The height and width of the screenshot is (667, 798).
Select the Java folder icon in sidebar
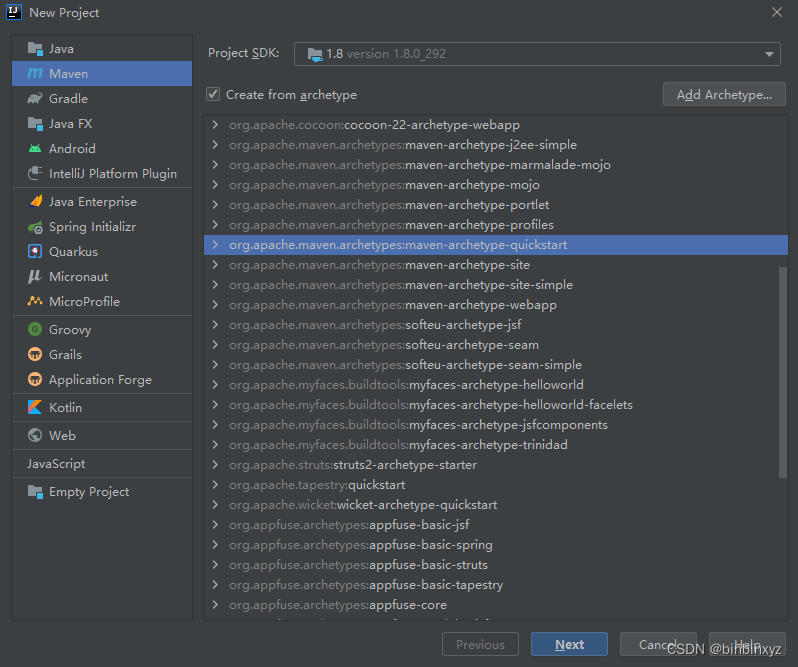[x=35, y=49]
